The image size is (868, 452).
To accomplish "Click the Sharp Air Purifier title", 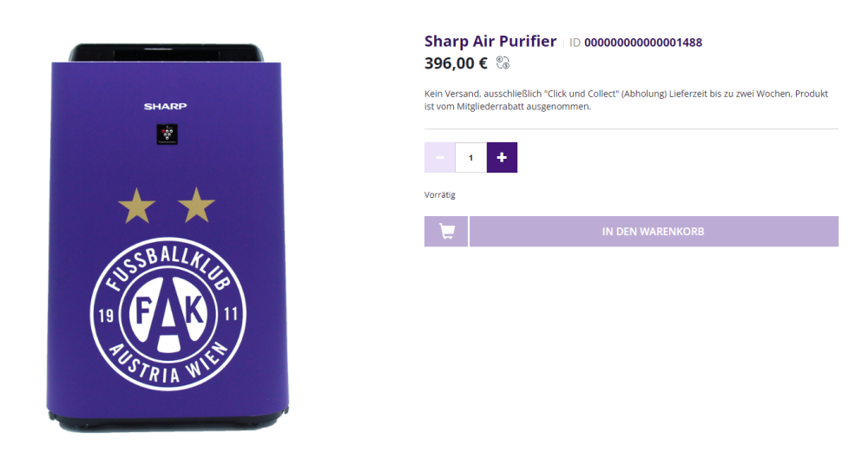I will click(490, 42).
